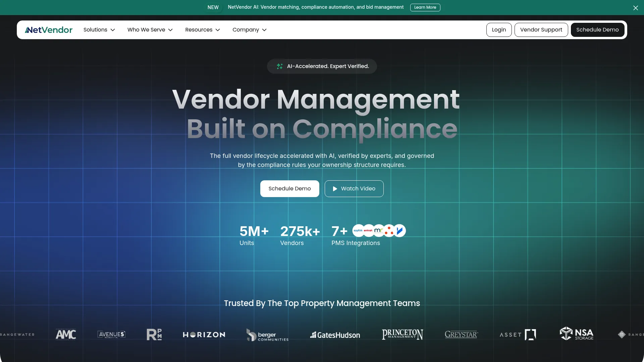The width and height of the screenshot is (644, 362).
Task: Click the Learn More banner button
Action: coord(425,7)
